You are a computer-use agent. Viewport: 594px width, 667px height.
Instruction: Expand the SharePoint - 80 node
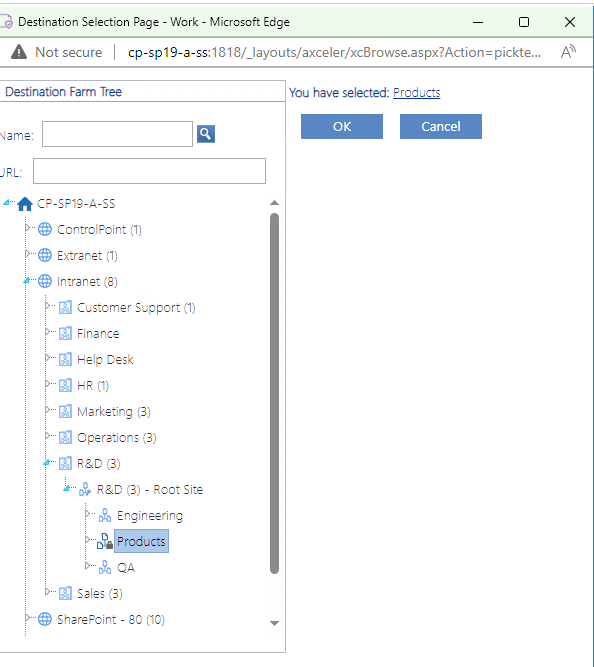[28, 617]
